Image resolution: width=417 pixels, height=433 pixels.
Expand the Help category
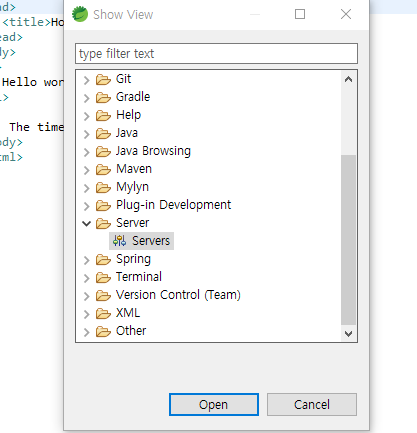[x=86, y=116]
